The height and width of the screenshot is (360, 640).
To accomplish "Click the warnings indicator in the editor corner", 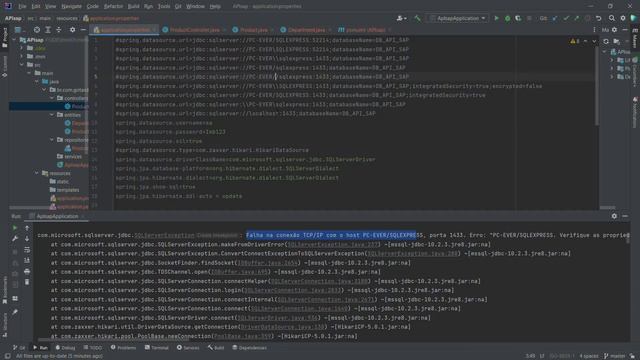I will pos(575,41).
